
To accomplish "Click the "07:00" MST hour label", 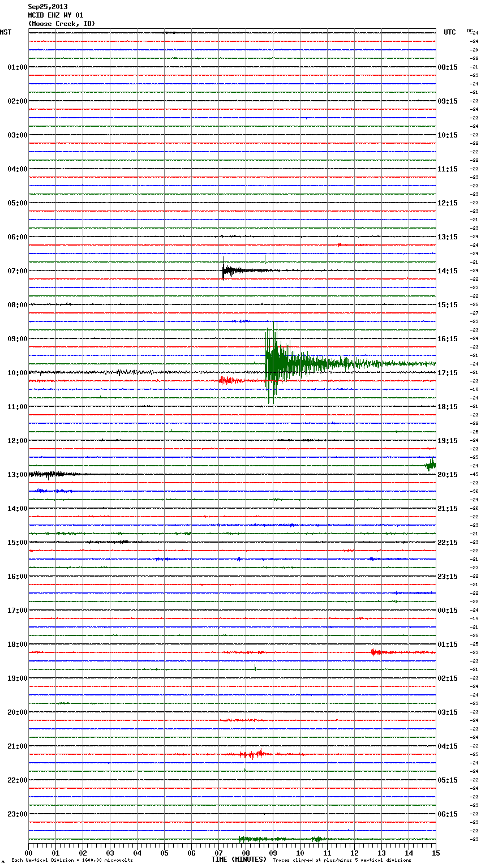I will (18, 271).
